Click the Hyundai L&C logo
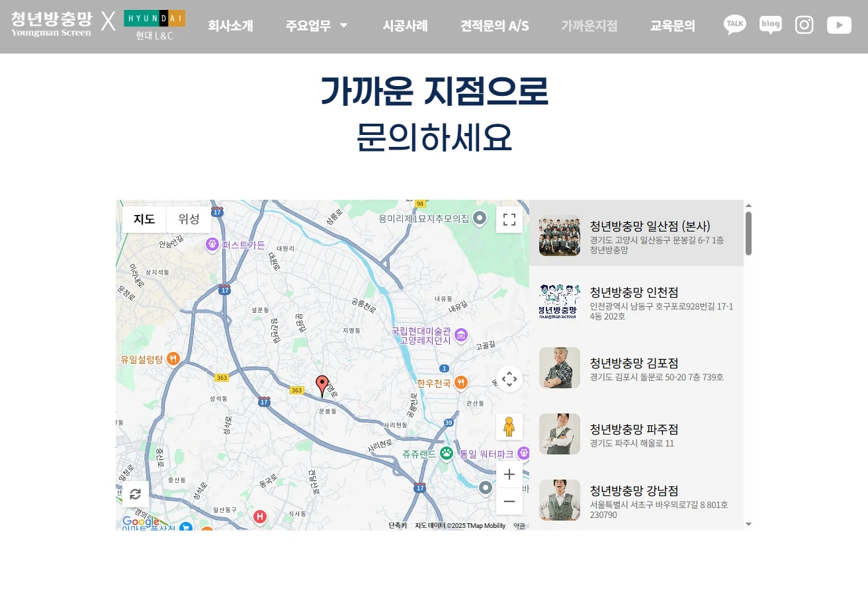This screenshot has width=868, height=596. 155,26
